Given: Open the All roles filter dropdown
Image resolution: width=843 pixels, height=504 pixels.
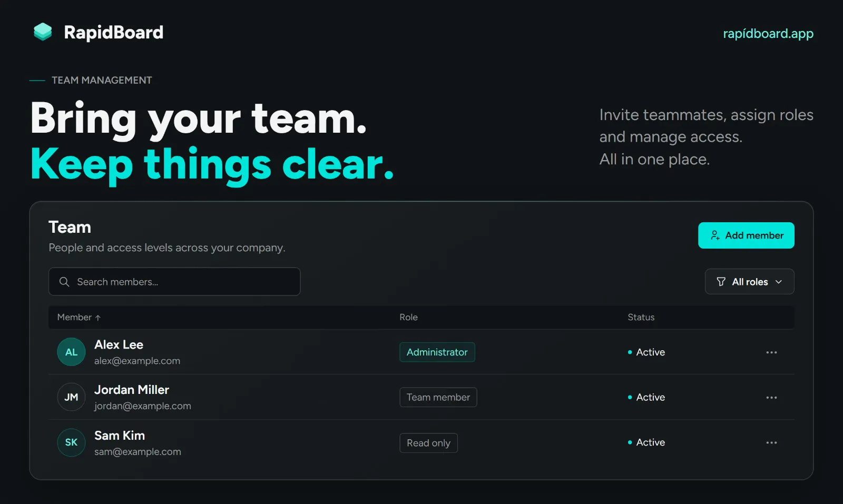Looking at the screenshot, I should click(749, 282).
